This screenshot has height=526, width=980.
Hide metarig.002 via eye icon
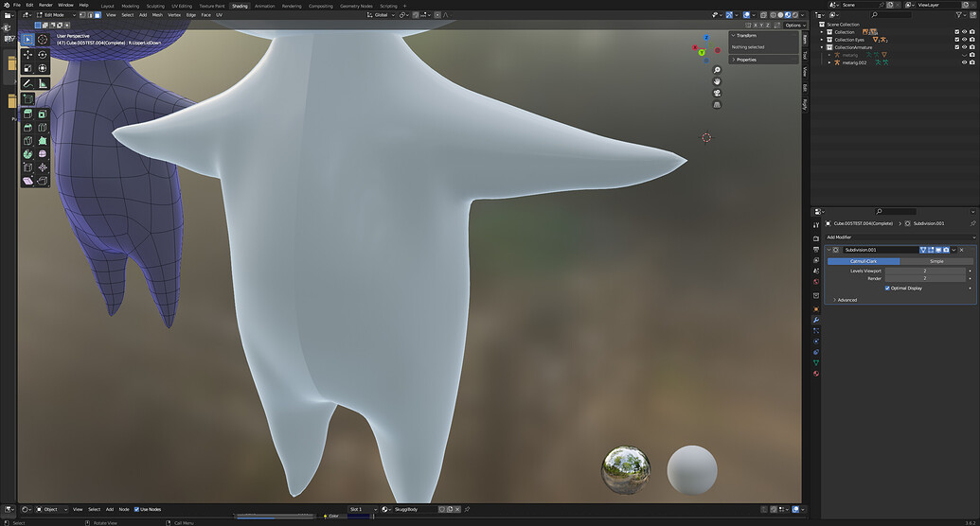pyautogui.click(x=964, y=62)
